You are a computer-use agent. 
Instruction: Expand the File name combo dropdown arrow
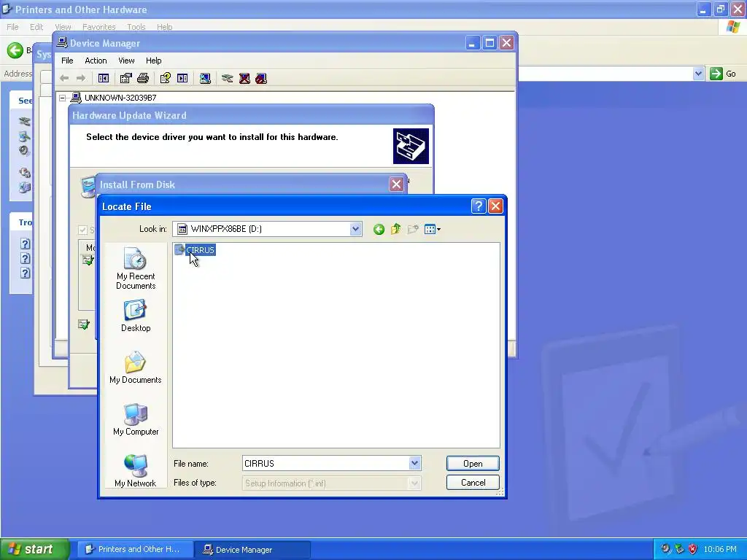click(414, 463)
